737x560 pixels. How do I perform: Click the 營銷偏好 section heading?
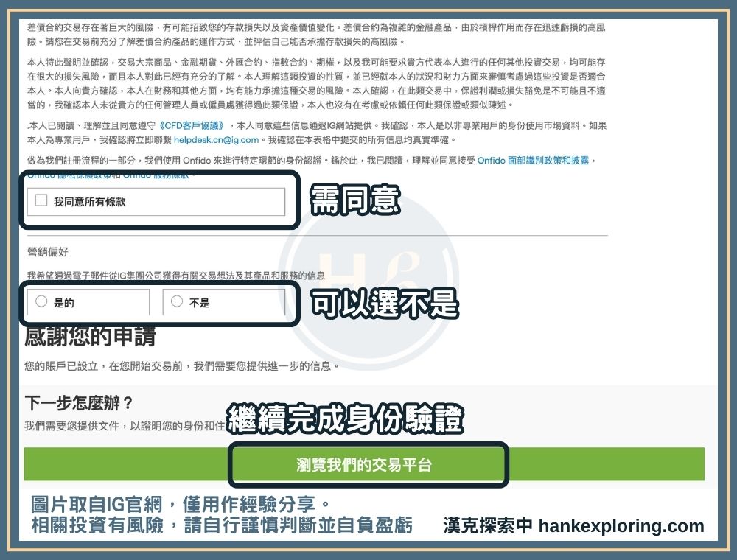tap(48, 252)
